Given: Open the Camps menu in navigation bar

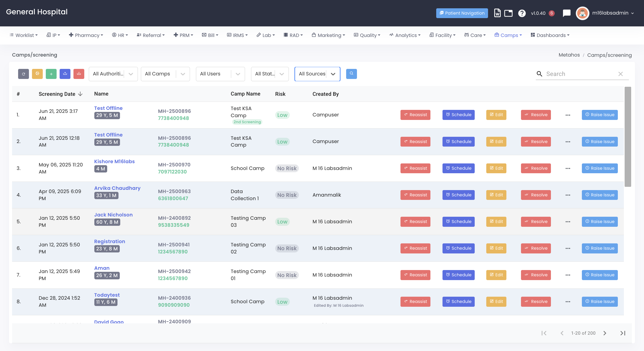Looking at the screenshot, I should pyautogui.click(x=508, y=35).
